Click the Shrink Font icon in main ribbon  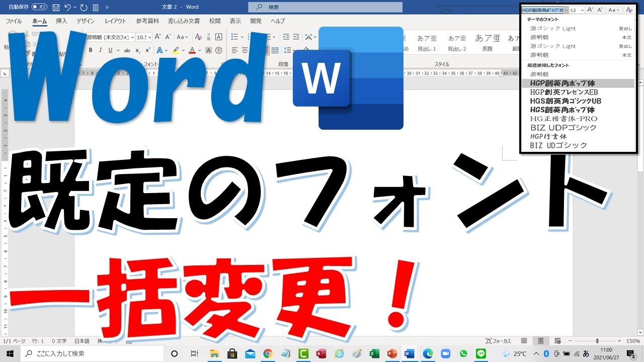tap(168, 37)
